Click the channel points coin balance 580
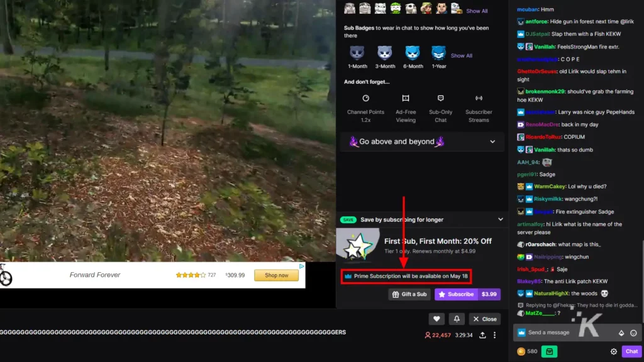644x362 pixels. [528, 351]
